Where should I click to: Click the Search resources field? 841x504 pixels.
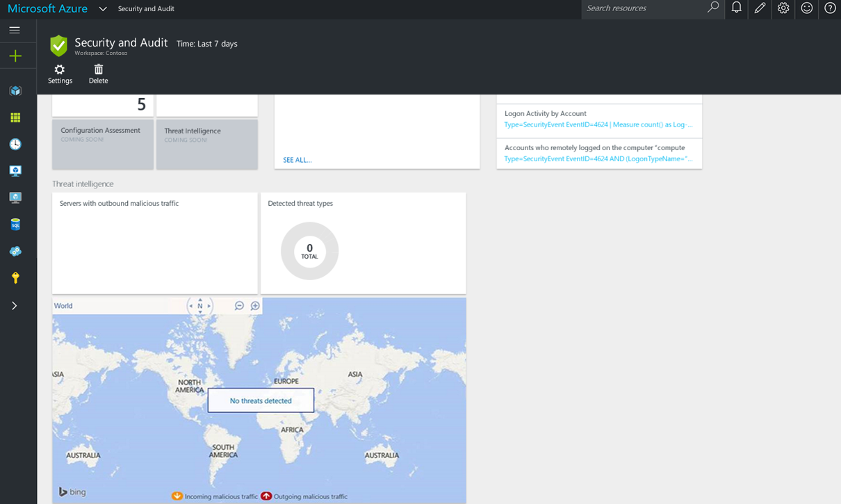coord(646,9)
